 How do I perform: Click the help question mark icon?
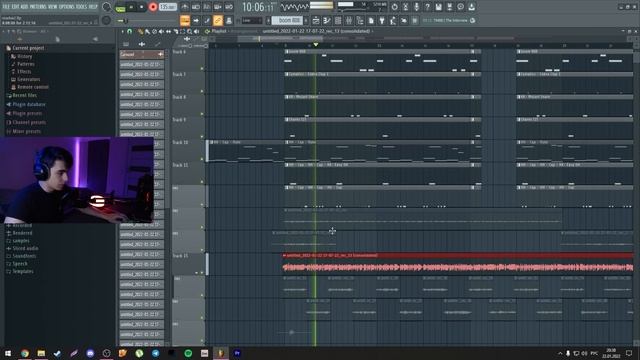pos(427,7)
